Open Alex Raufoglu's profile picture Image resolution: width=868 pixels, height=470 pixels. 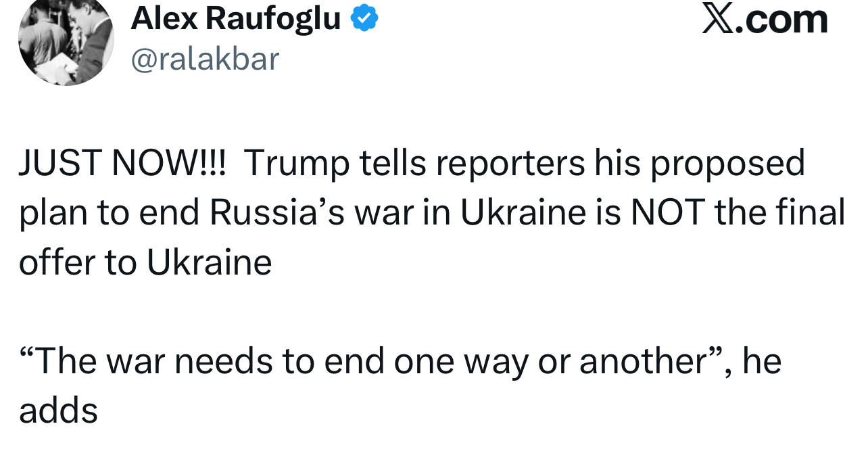[66, 41]
